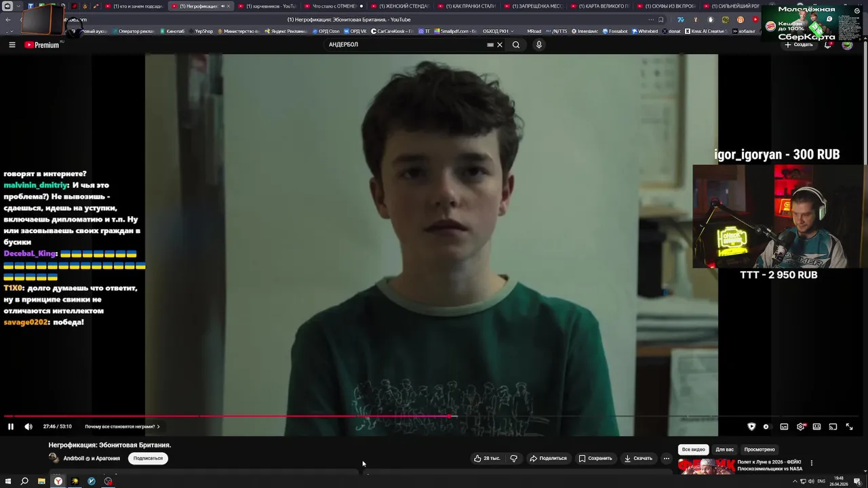
Task: Switch to the 'ЖЕНСКИЙ СТЕНДАП' browser tab
Action: tap(399, 6)
